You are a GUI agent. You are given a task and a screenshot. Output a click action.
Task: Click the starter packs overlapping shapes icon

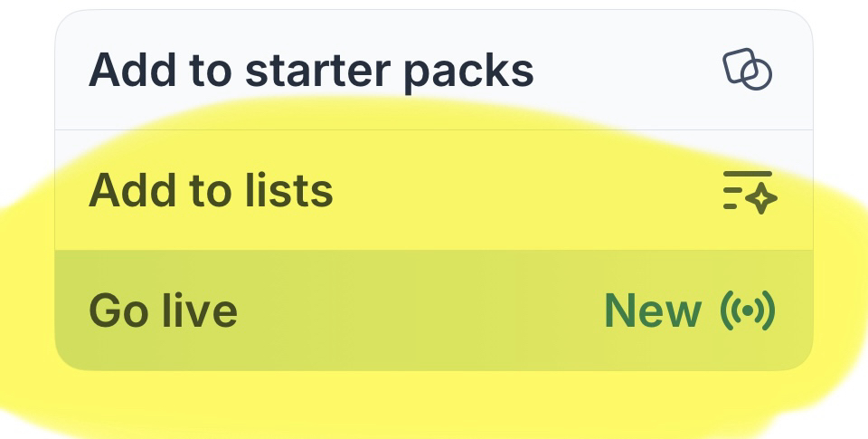pyautogui.click(x=748, y=70)
